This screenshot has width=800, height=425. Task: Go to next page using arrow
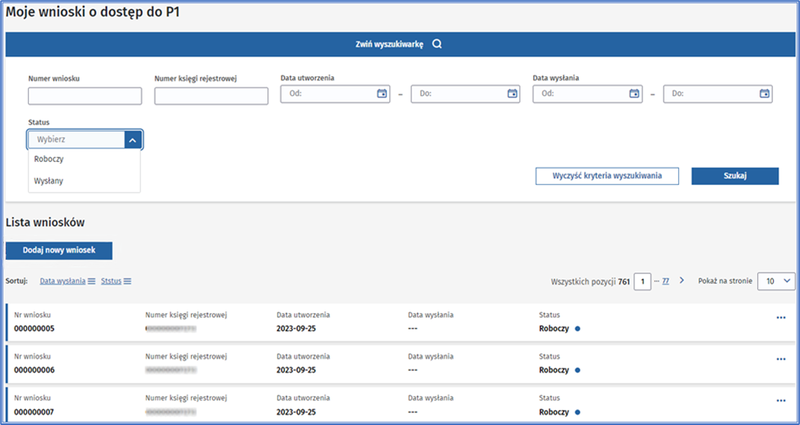pos(682,281)
